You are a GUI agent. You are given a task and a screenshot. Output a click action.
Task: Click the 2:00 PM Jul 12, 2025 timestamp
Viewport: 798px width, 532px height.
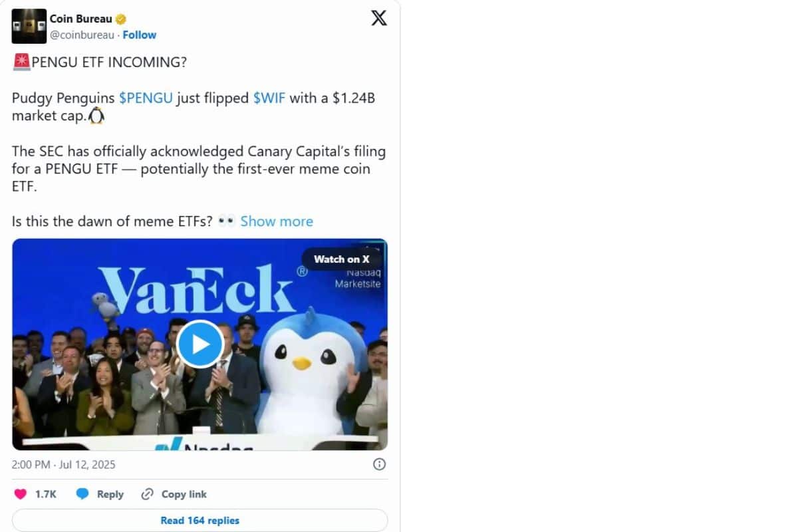pos(64,464)
